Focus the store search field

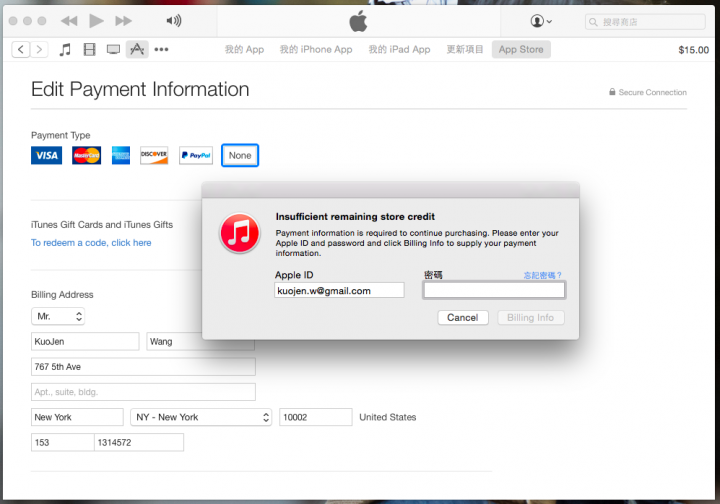pos(645,22)
